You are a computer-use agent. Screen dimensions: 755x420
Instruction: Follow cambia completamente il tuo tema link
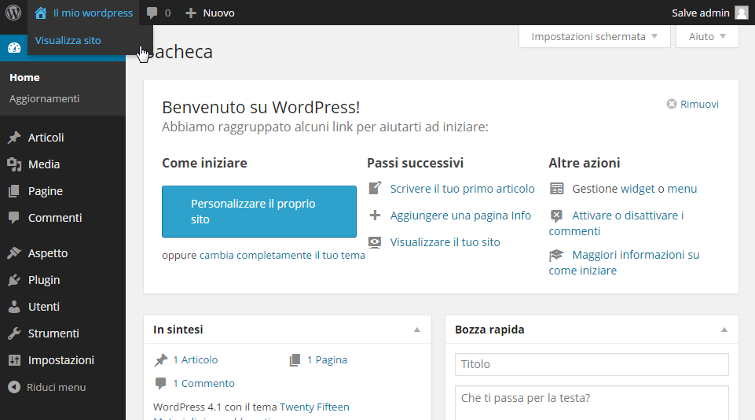(x=282, y=255)
